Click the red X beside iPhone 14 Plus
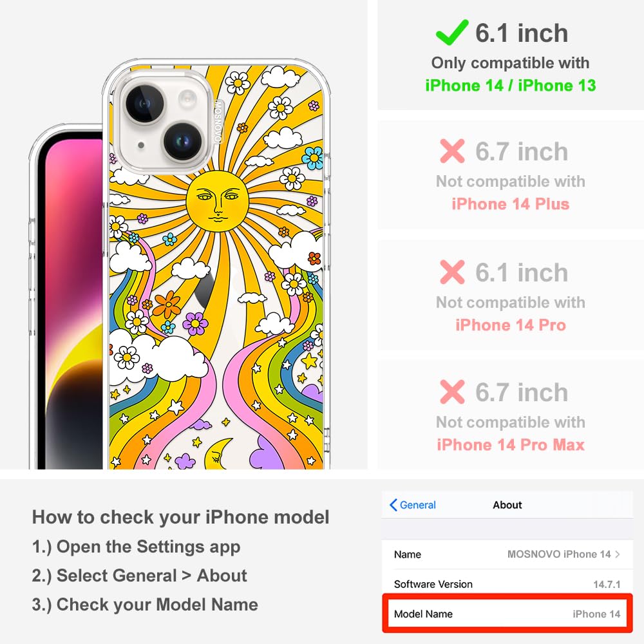The width and height of the screenshot is (644, 644). point(452,151)
